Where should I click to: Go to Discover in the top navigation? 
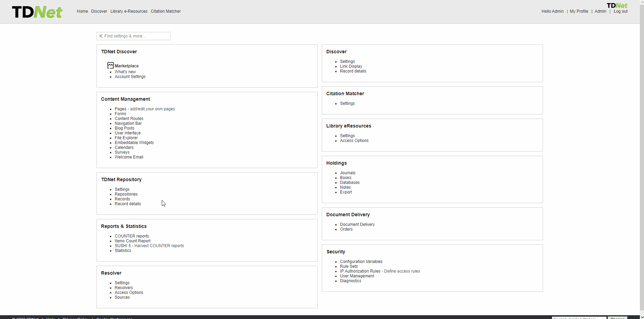tap(99, 11)
